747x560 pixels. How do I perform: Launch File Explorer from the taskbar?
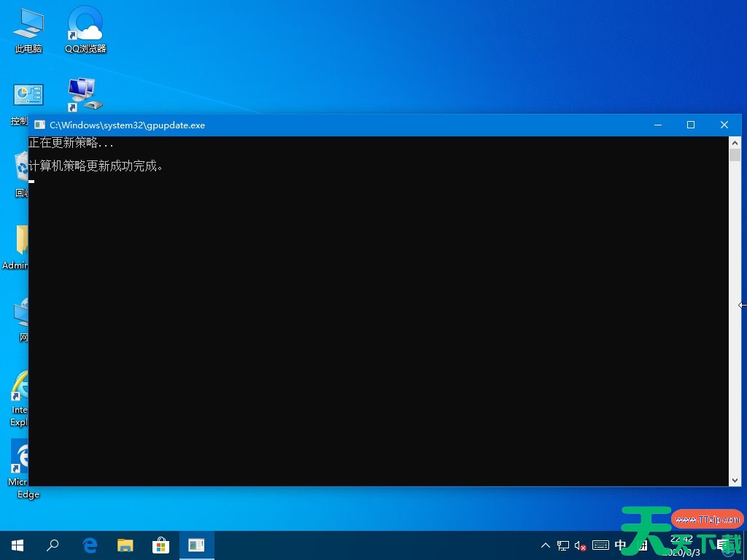pyautogui.click(x=125, y=545)
